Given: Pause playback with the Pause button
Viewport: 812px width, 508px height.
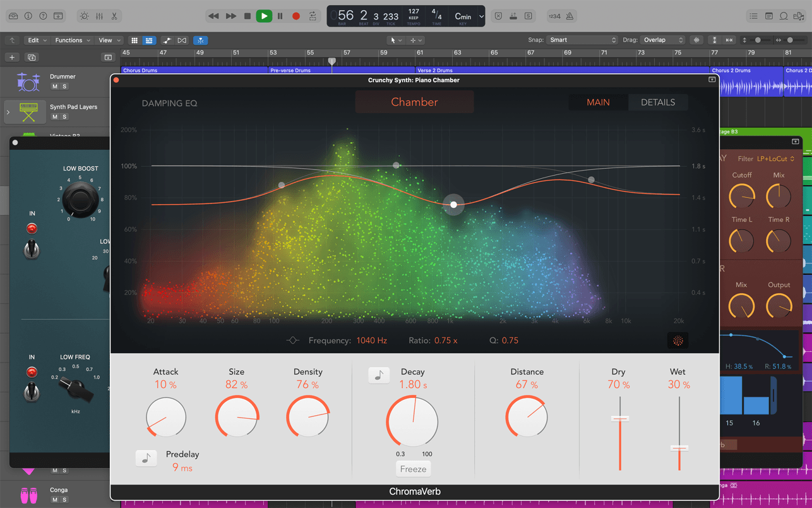Looking at the screenshot, I should click(x=280, y=16).
